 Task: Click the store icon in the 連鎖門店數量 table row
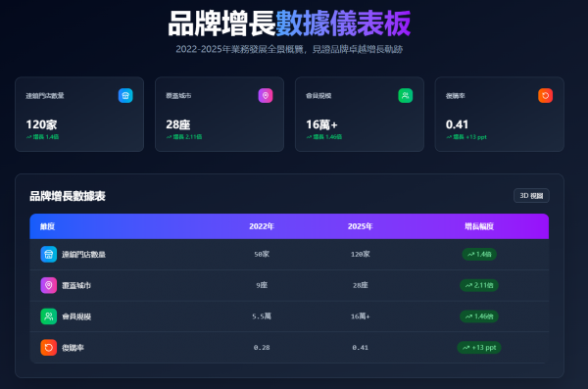coord(49,255)
